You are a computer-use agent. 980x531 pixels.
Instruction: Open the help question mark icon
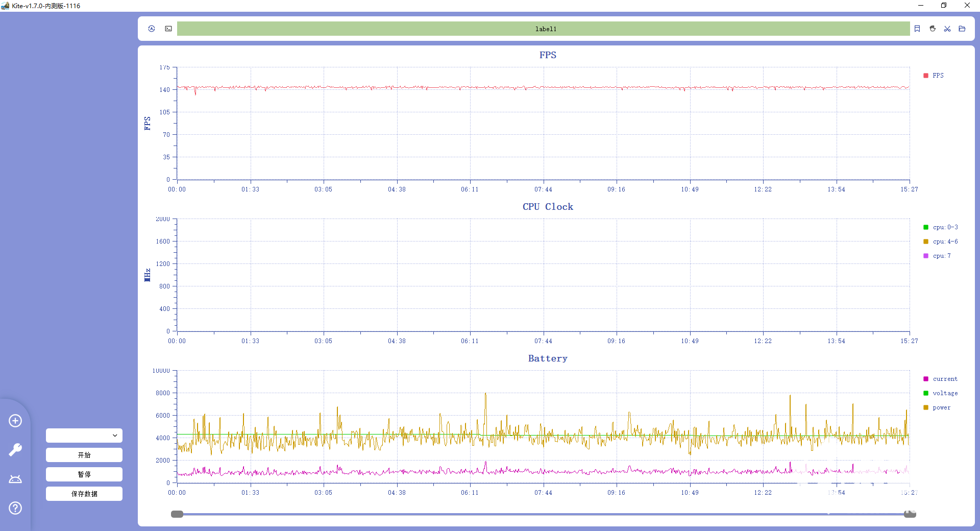tap(15, 508)
